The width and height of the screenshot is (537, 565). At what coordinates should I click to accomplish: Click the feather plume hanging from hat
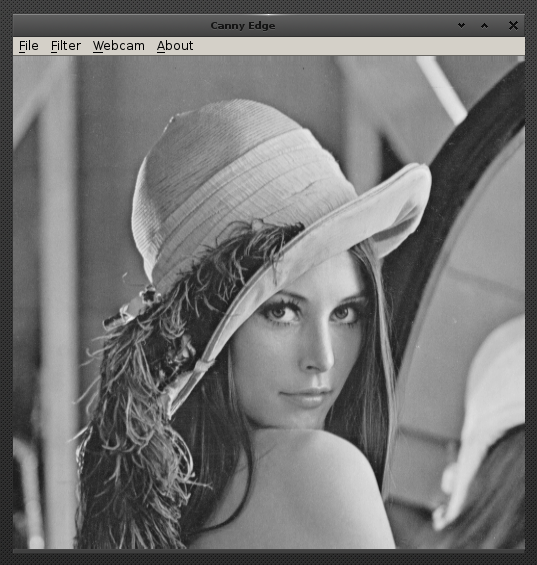(137, 414)
